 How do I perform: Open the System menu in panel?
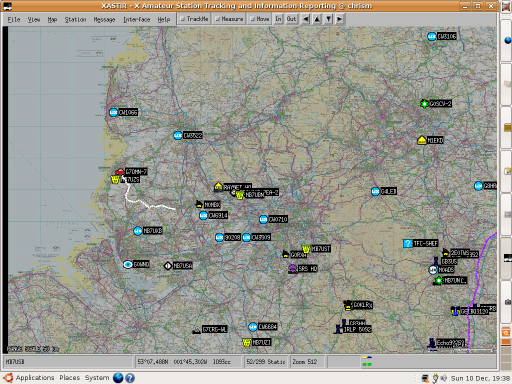coord(97,378)
